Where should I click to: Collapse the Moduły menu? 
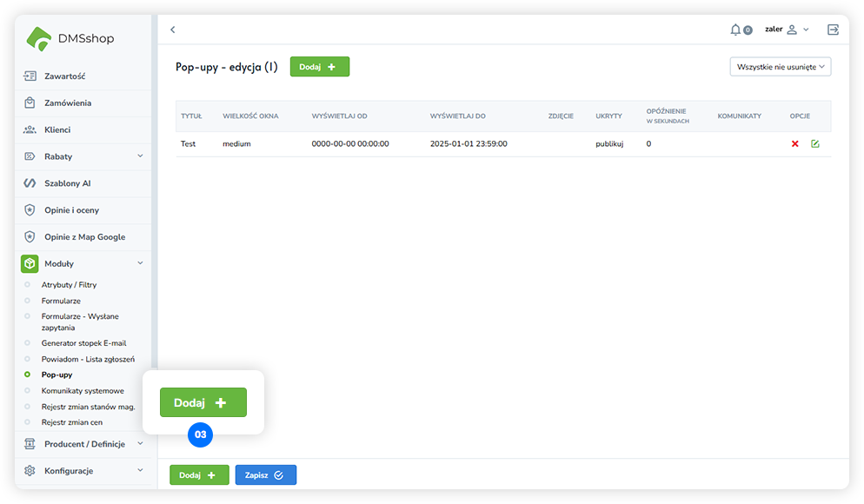point(140,263)
